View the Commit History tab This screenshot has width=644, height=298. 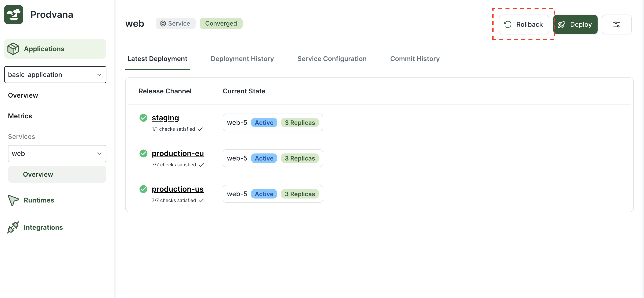point(415,59)
